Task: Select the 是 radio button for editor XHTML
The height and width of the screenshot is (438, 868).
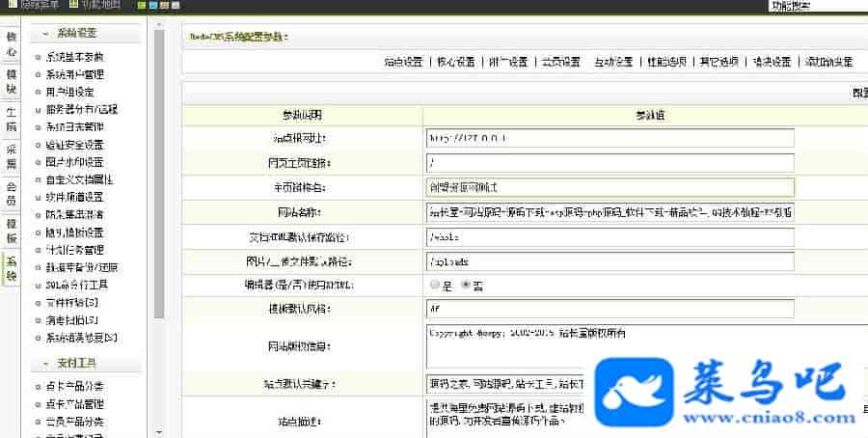Action: pyautogui.click(x=435, y=286)
